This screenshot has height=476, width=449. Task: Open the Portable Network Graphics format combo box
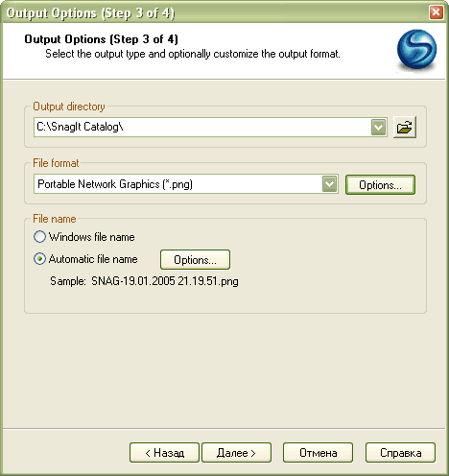(x=186, y=184)
